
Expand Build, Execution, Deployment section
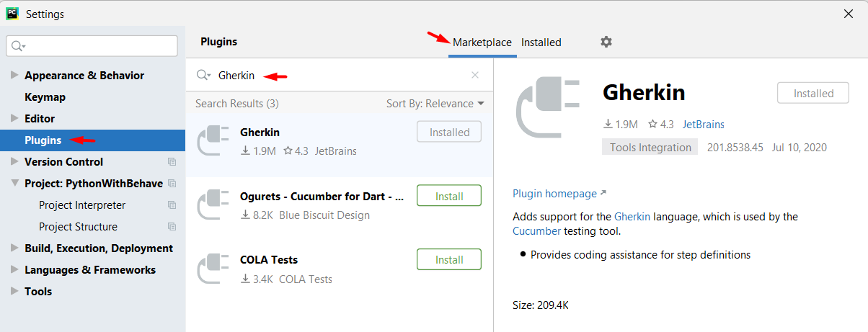(14, 248)
